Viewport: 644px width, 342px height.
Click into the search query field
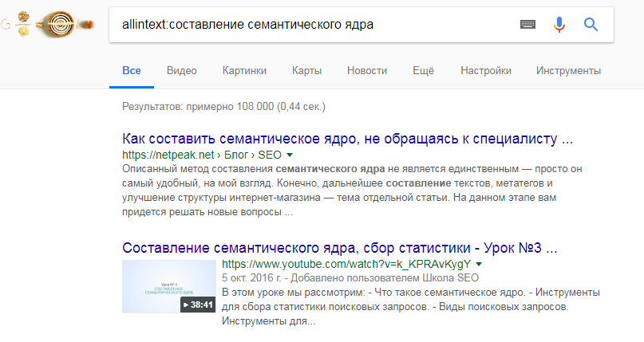click(x=311, y=25)
